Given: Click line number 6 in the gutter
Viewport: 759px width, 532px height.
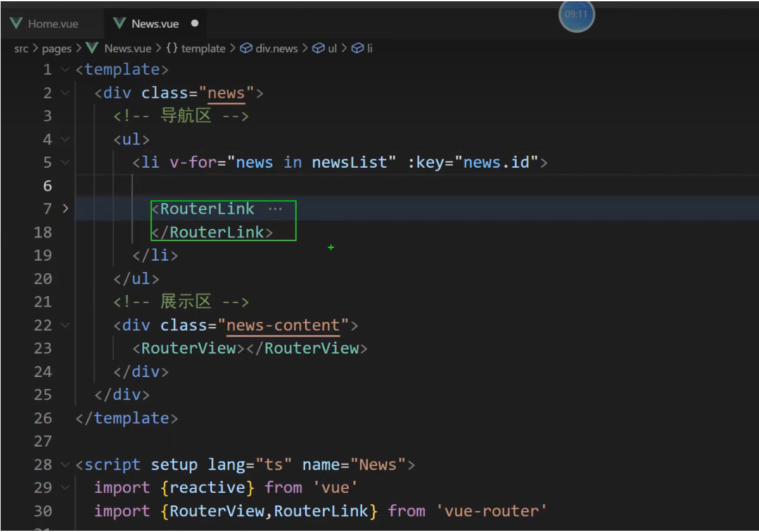Looking at the screenshot, I should point(47,186).
